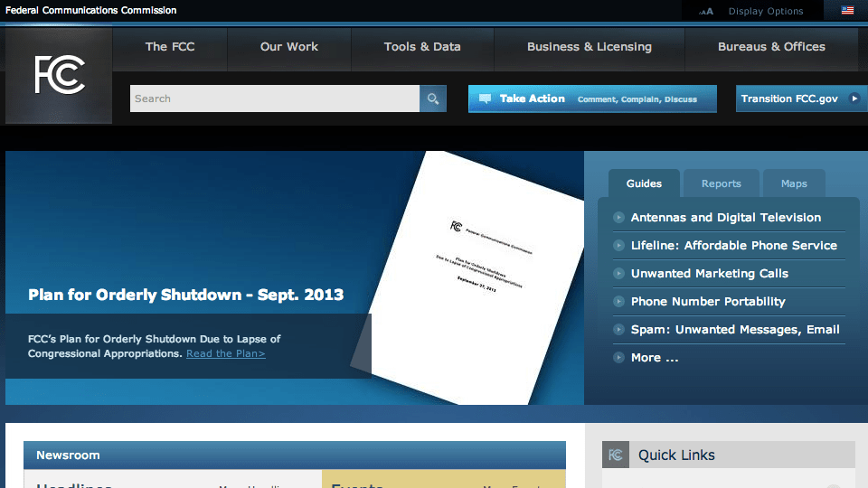
Task: Click arrow bullet beside Unwanted Marketing Calls
Action: tap(618, 273)
